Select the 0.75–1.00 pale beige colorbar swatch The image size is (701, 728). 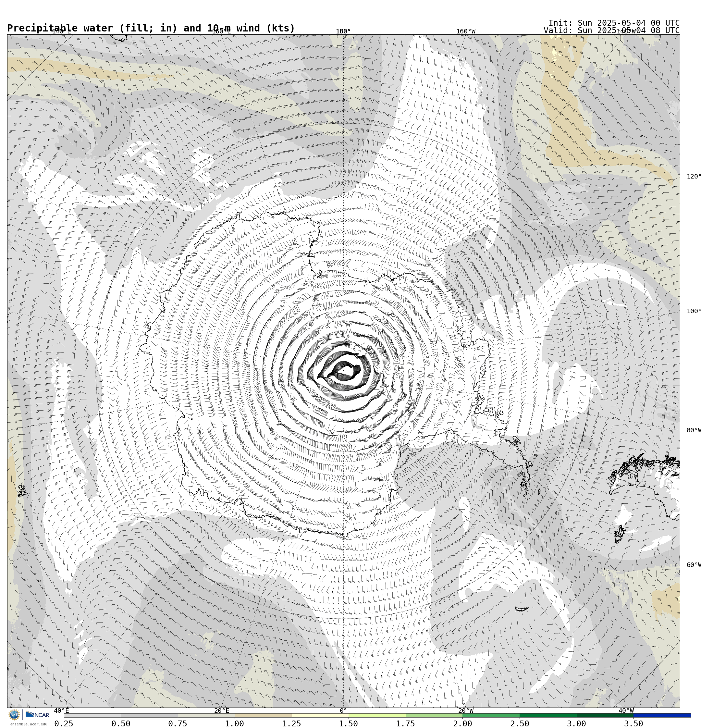pos(206,715)
